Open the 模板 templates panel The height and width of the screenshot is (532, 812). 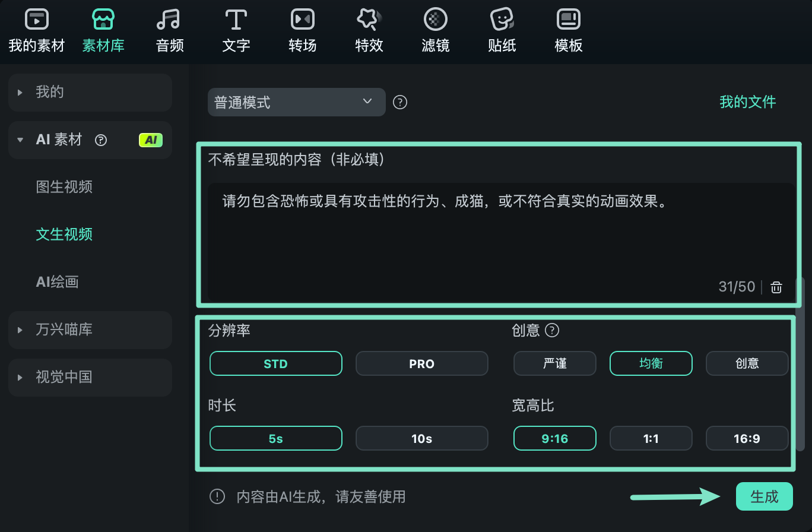click(x=568, y=30)
